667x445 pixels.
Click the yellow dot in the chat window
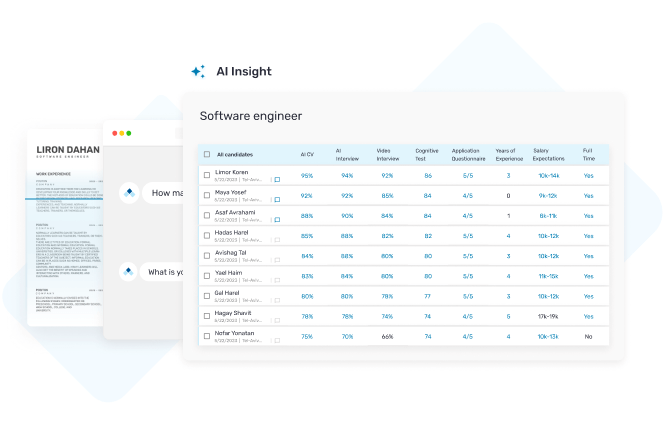point(122,133)
